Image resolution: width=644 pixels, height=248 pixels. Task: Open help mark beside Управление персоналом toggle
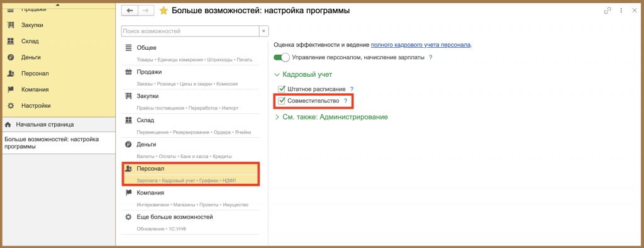(430, 57)
